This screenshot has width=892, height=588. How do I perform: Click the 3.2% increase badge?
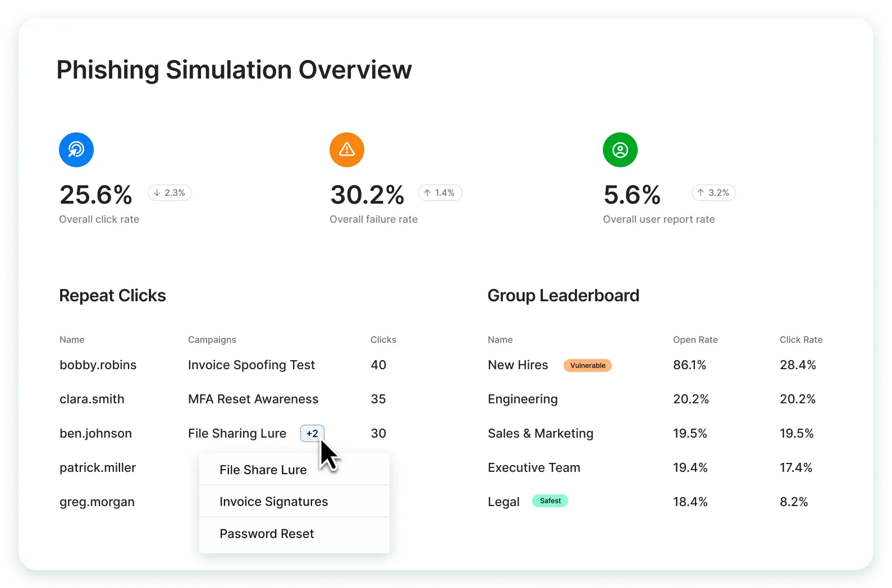point(713,192)
